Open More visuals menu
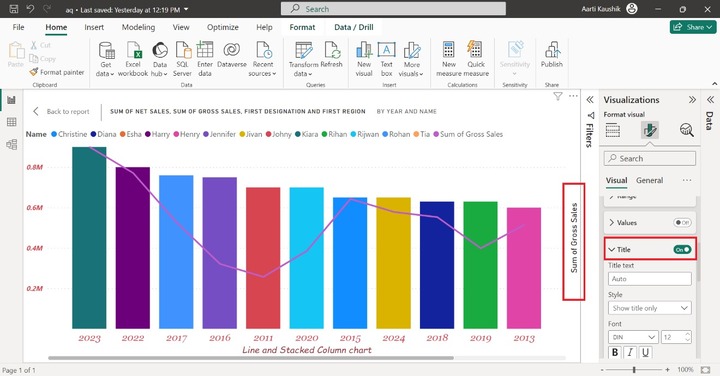 [411, 59]
